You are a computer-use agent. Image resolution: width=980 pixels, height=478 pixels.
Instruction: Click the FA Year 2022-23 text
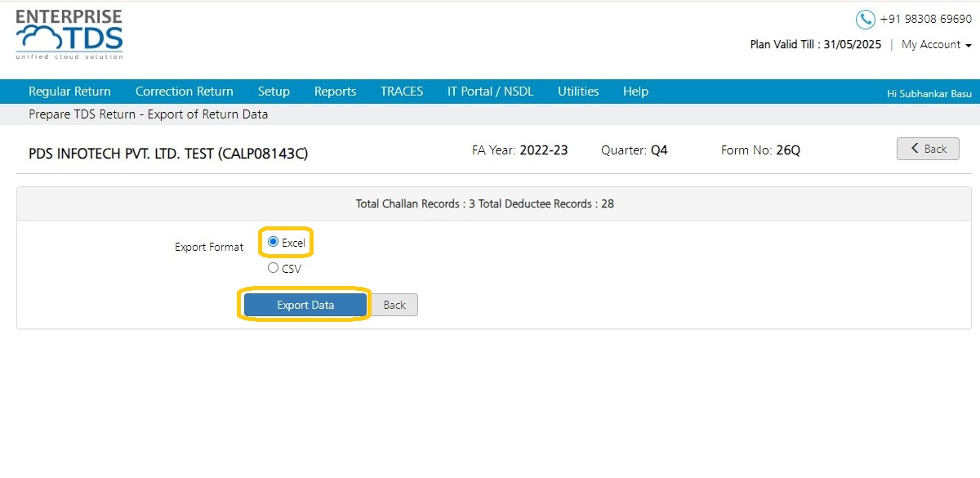(519, 150)
